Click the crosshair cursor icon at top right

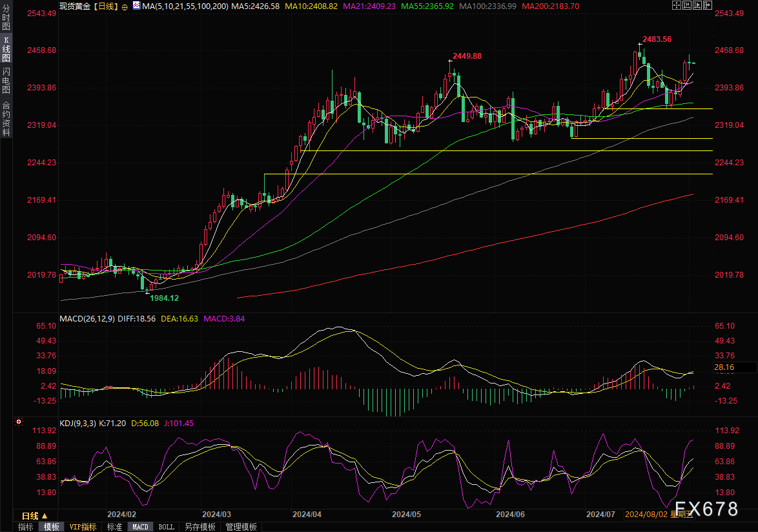tap(675, 5)
